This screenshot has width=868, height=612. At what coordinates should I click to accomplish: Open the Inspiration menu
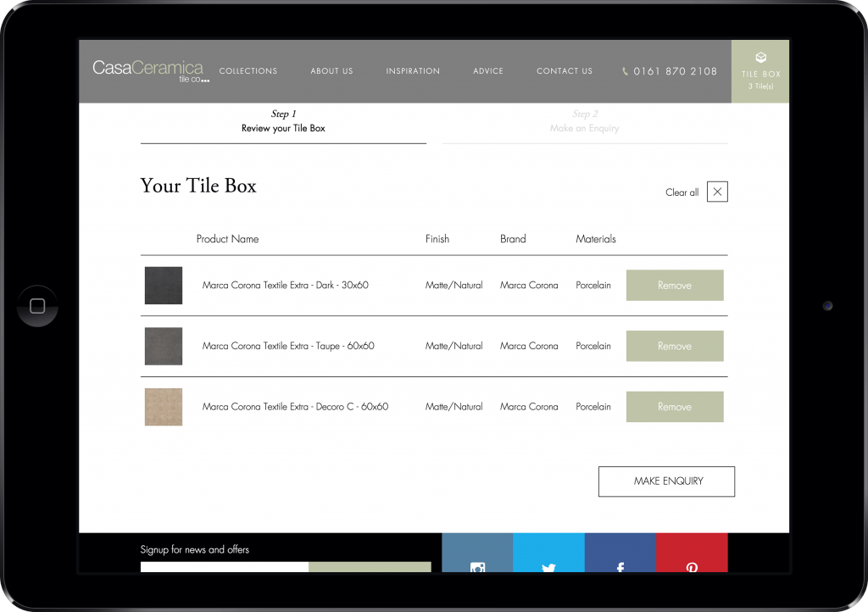click(x=413, y=71)
